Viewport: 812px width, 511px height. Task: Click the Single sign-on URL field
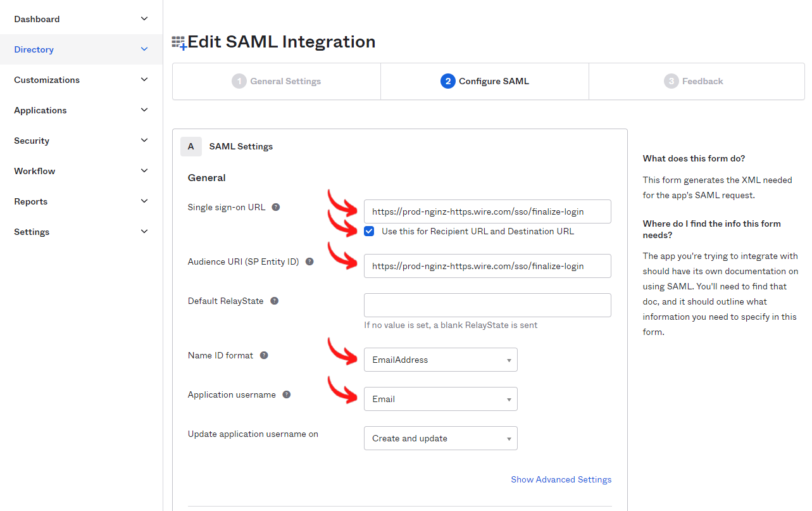pyautogui.click(x=487, y=211)
